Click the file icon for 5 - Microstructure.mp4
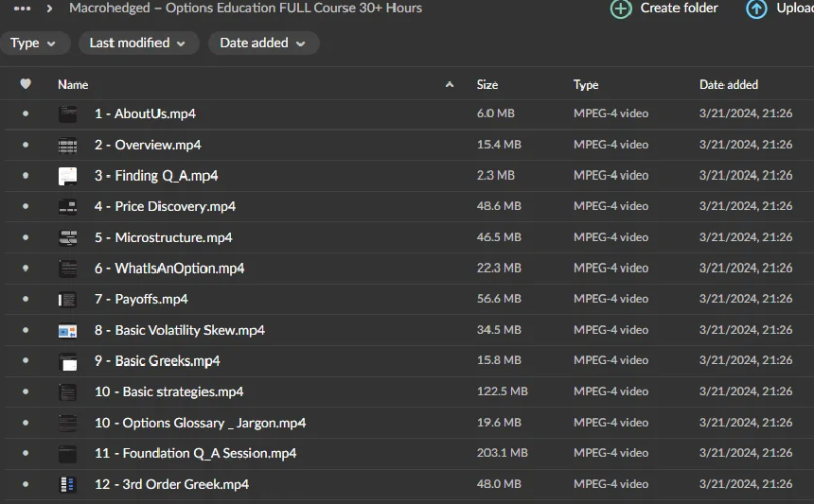 click(67, 238)
